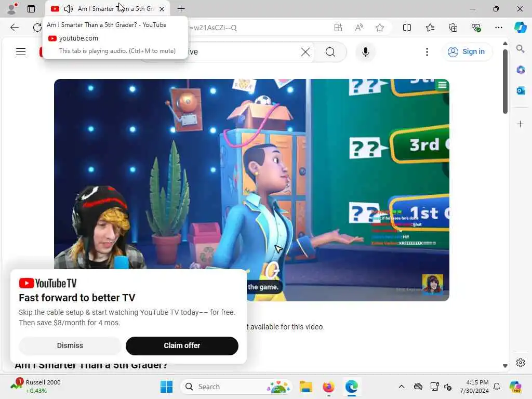
Task: Open the tab actions menu icon
Action: click(31, 9)
